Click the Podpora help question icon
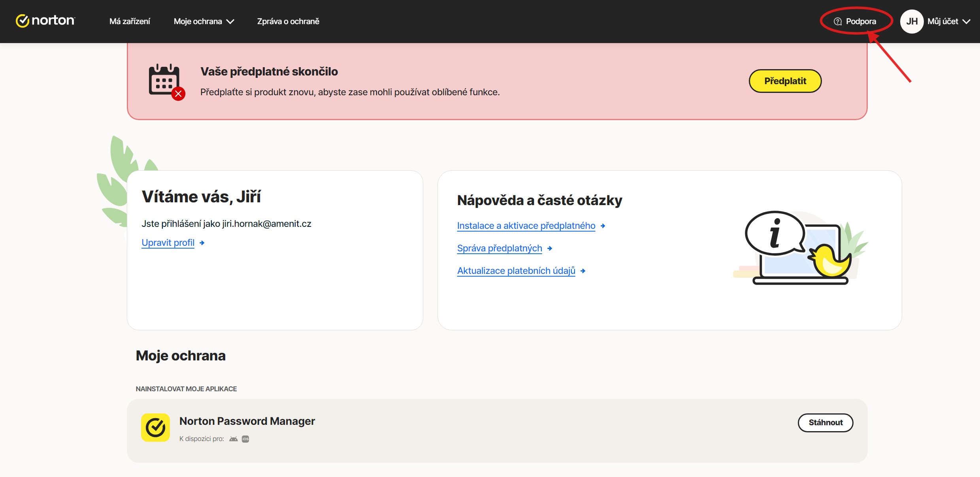This screenshot has width=980, height=477. point(837,21)
